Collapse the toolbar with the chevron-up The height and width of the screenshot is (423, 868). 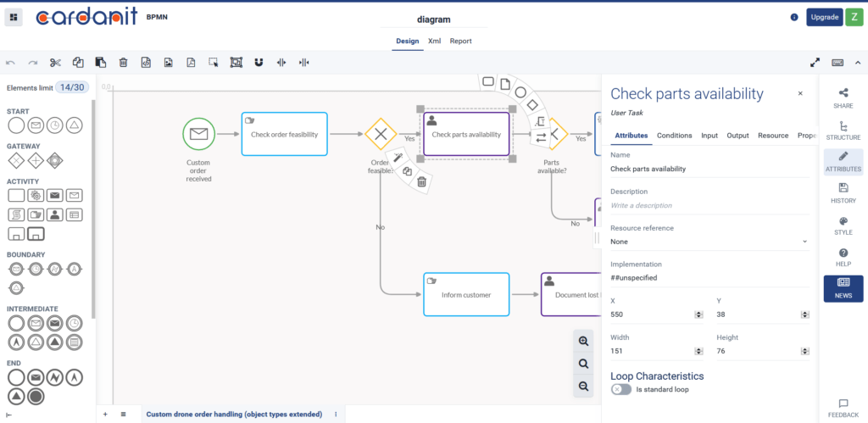coord(858,63)
